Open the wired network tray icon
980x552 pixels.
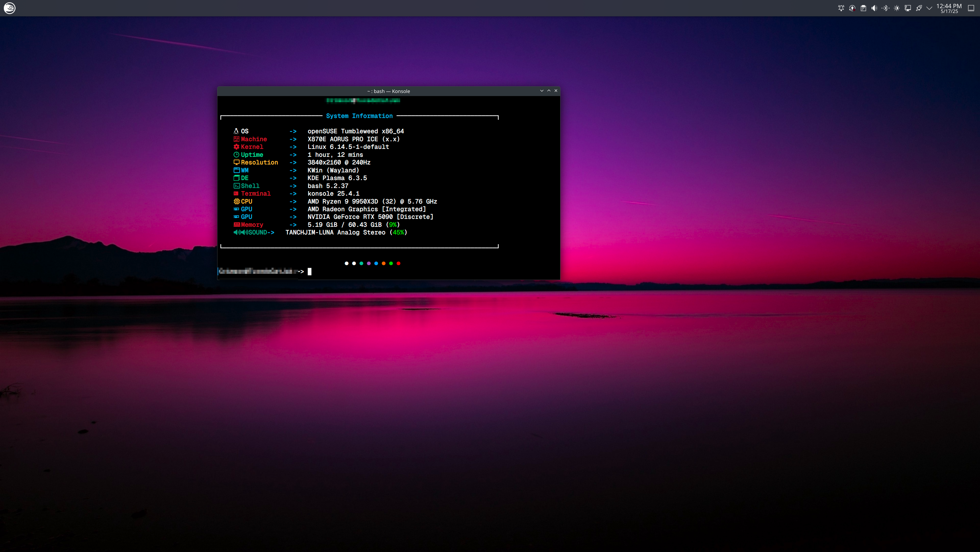point(908,8)
